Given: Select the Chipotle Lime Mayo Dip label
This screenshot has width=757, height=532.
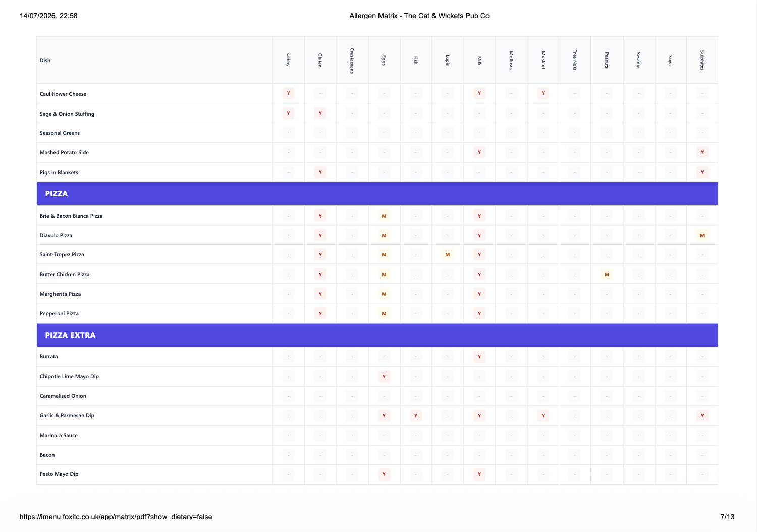Looking at the screenshot, I should pos(69,376).
